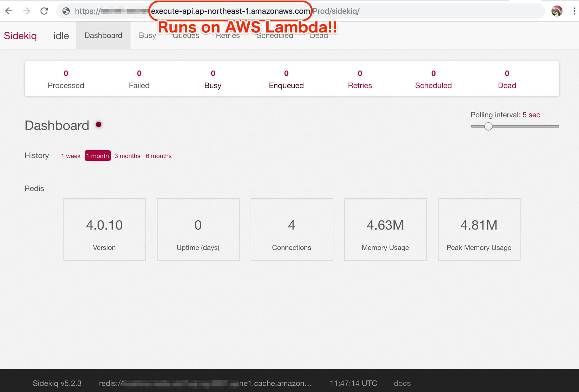
Task: Reload the page with refresh icon
Action: (44, 11)
